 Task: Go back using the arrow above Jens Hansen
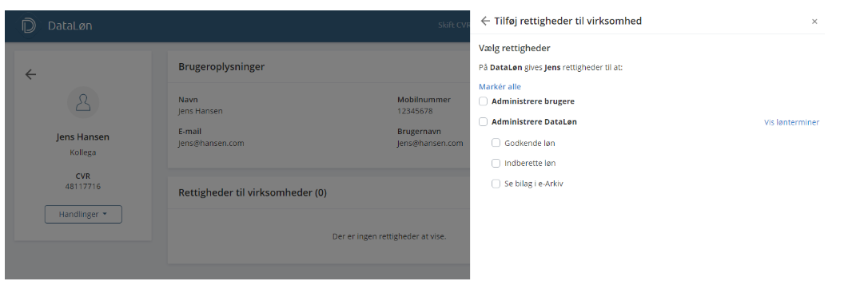(30, 74)
